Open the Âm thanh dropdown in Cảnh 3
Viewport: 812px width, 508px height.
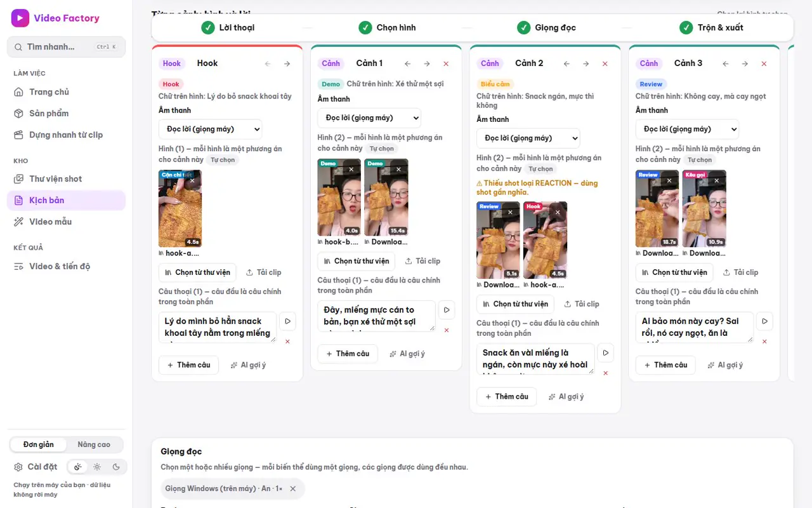tap(687, 129)
